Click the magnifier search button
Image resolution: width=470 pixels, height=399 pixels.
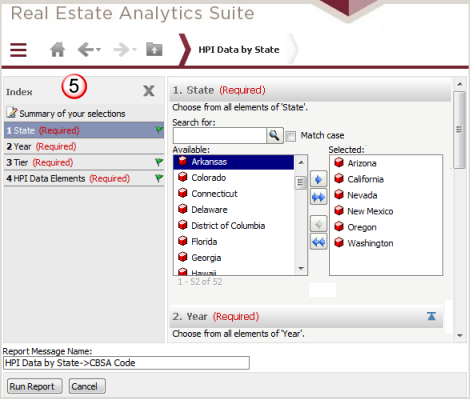(274, 136)
